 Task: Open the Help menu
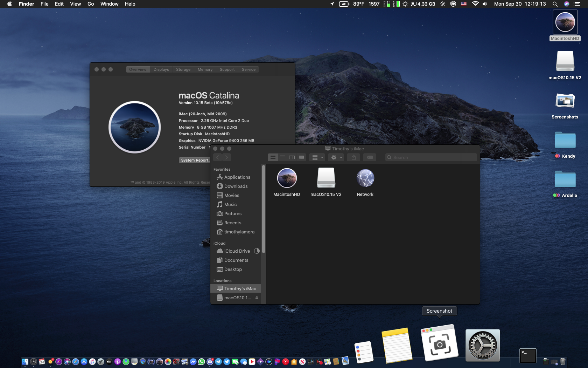(130, 4)
